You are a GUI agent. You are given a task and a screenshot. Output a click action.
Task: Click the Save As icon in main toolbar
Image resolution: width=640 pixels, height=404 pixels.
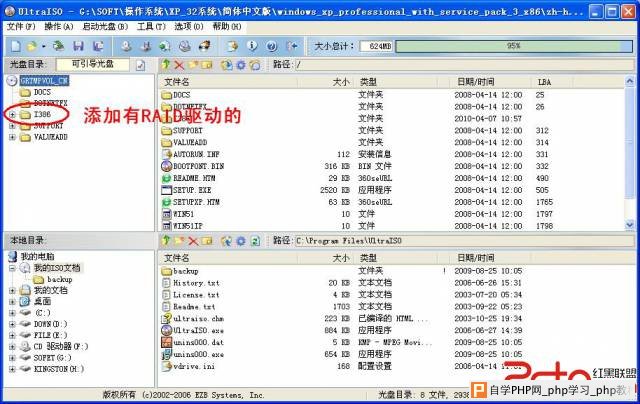click(x=98, y=46)
